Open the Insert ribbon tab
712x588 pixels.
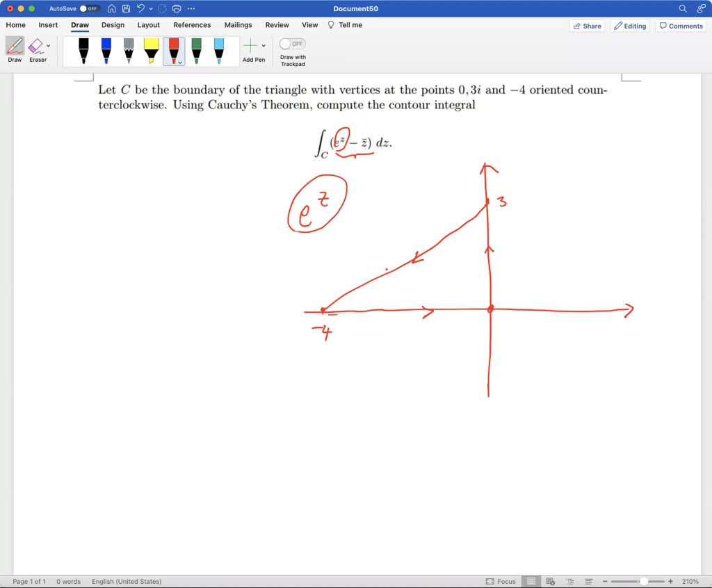(48, 24)
